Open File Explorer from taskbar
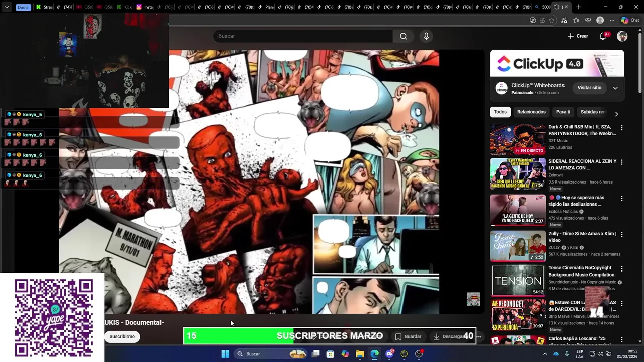The image size is (644, 362). pos(360,354)
